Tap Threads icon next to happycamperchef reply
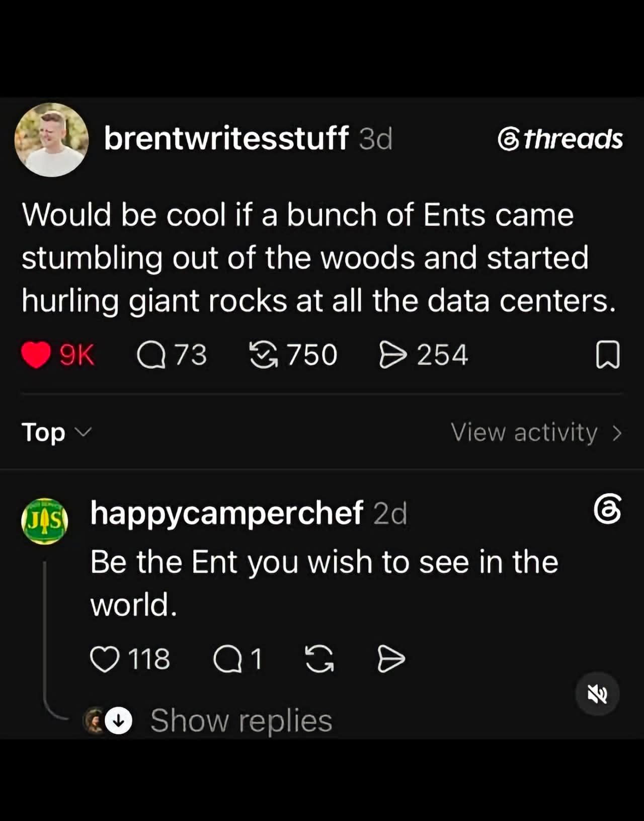The width and height of the screenshot is (644, 821). pyautogui.click(x=607, y=509)
